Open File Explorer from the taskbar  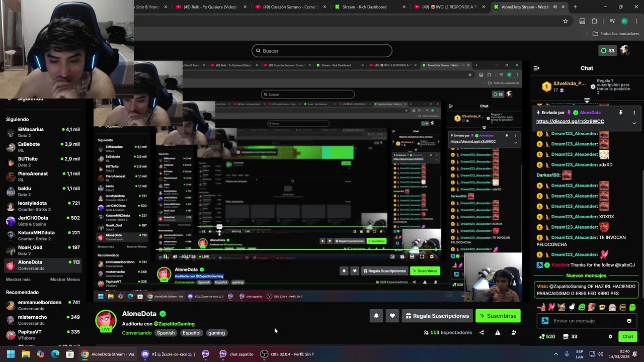(x=26, y=354)
